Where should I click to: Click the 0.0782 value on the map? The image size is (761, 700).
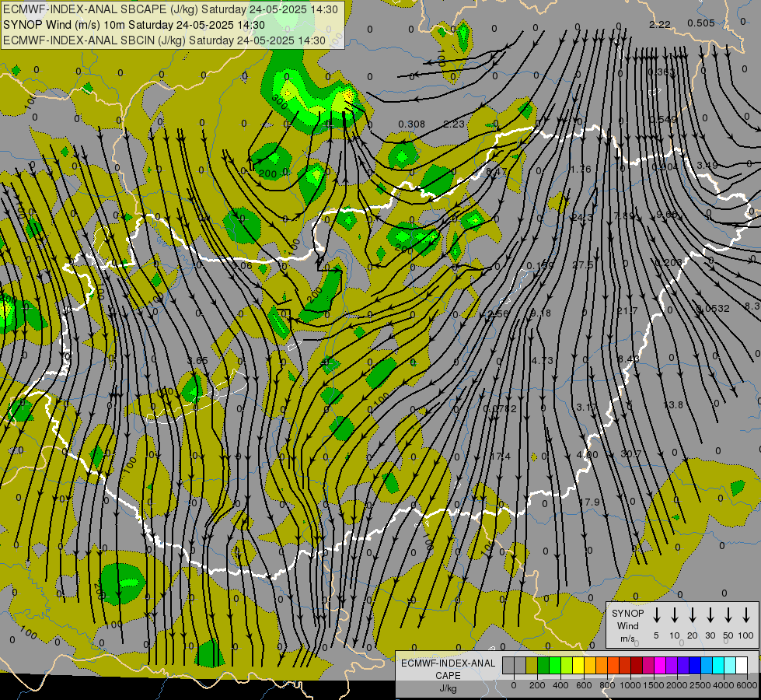[500, 408]
